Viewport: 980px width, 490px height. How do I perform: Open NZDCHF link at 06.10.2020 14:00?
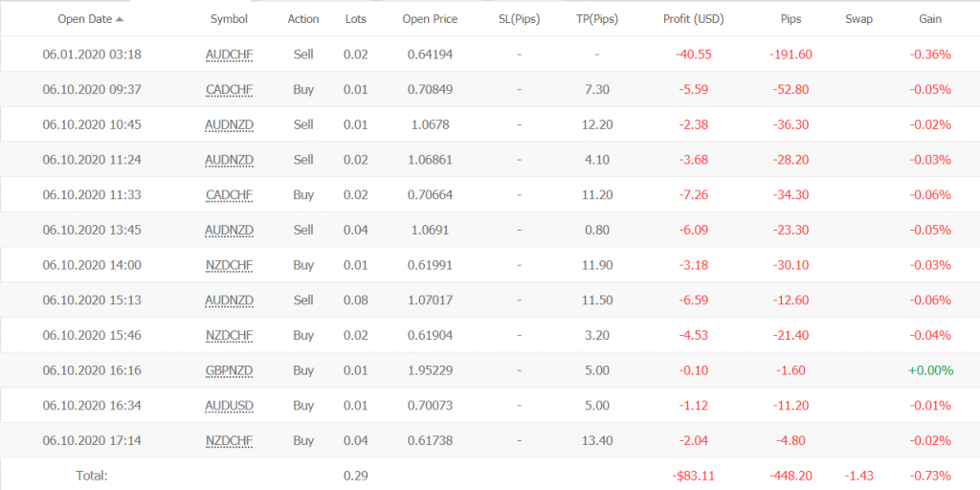[x=229, y=266]
